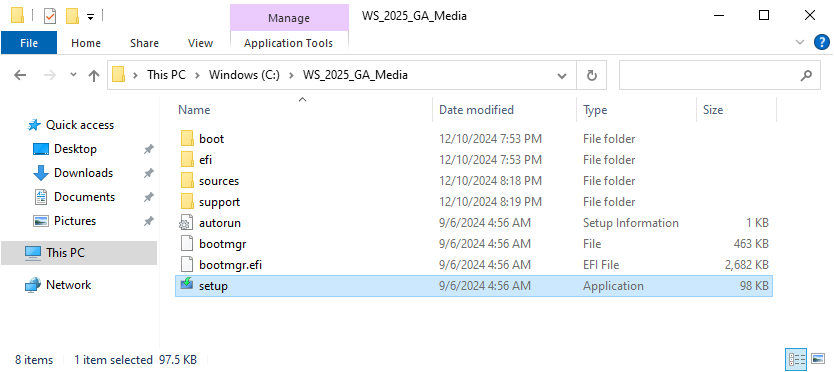Switch to Large icons view layout

(x=818, y=359)
